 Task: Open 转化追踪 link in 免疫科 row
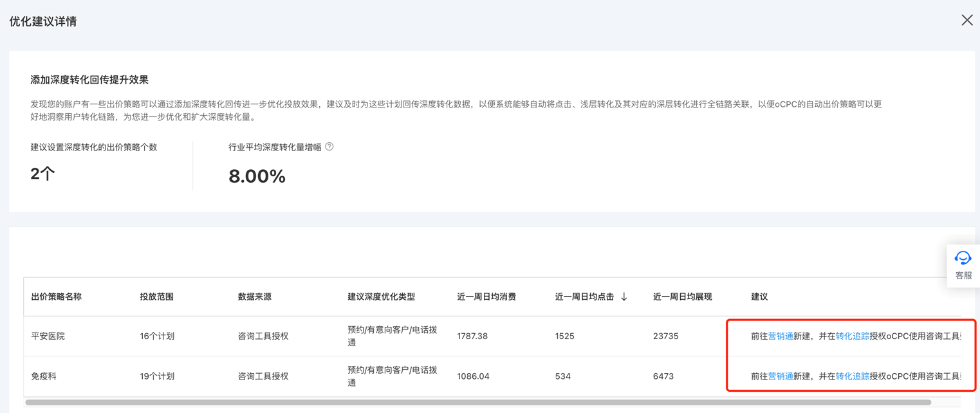point(852,376)
